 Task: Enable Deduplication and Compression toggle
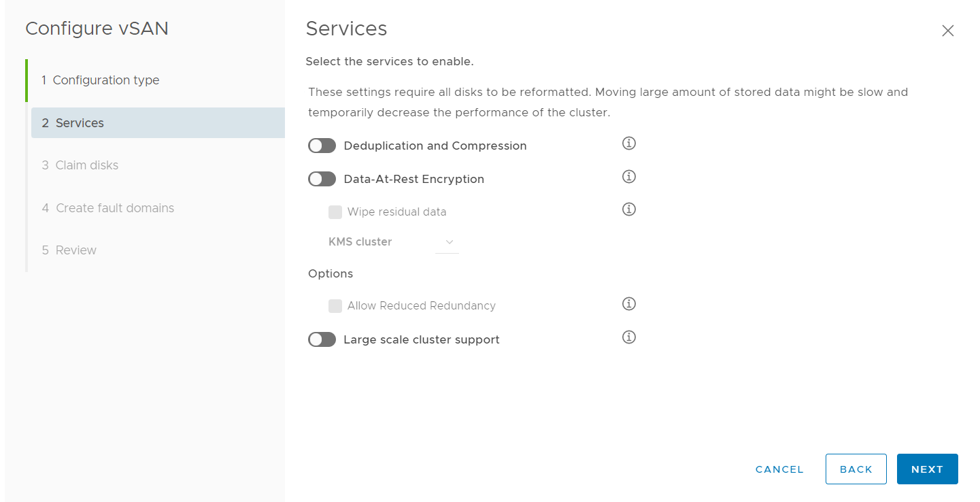(322, 146)
